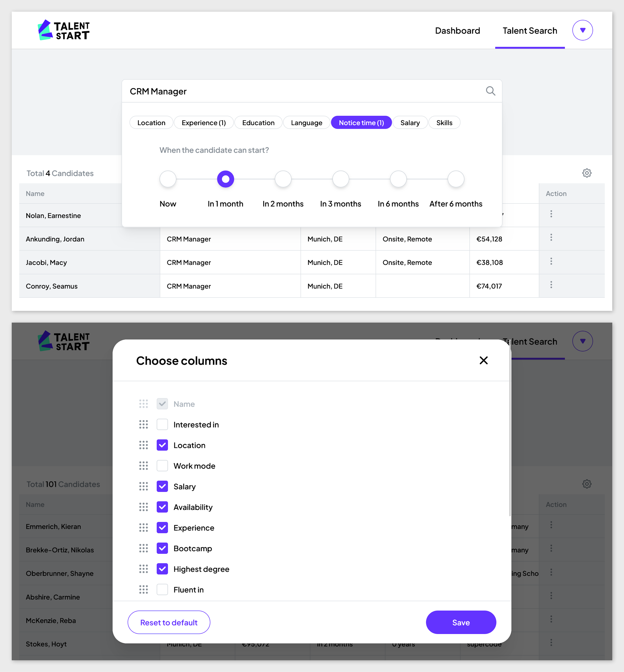Open actions menu for Conroy, Seamus row

[551, 285]
